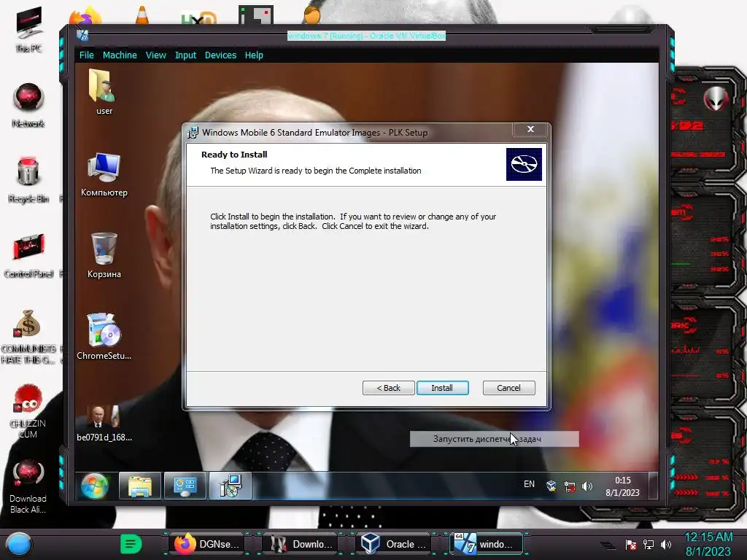This screenshot has height=560, width=747.
Task: Open the Devices menu in VirtualBox
Action: coord(220,55)
